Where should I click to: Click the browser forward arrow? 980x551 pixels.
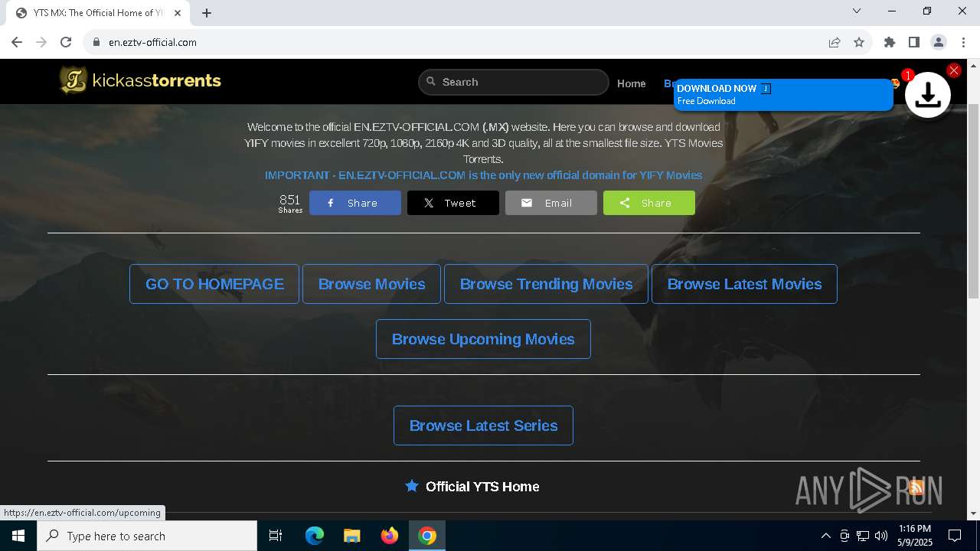point(41,42)
